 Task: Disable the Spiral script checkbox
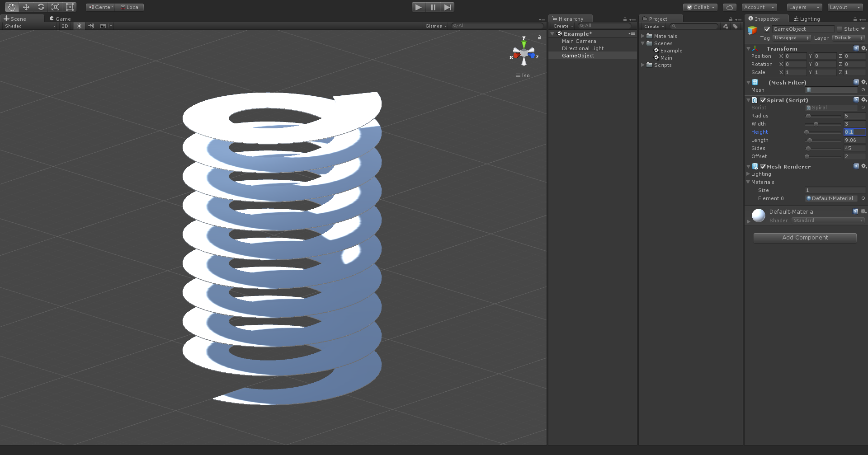point(763,100)
